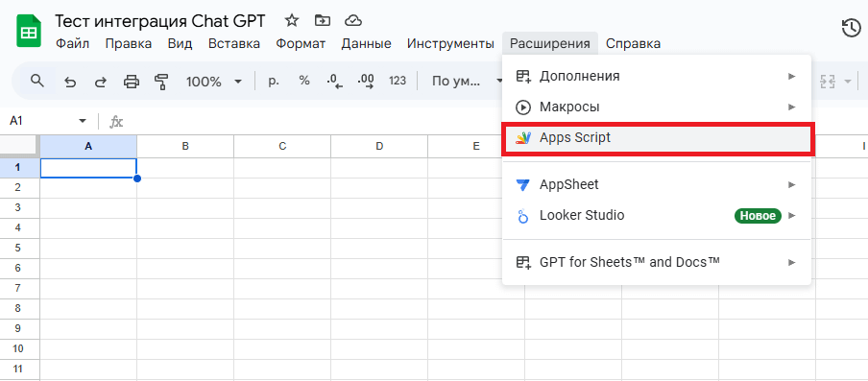This screenshot has width=868, height=381.
Task: Click the cloud save status icon
Action: 352,21
